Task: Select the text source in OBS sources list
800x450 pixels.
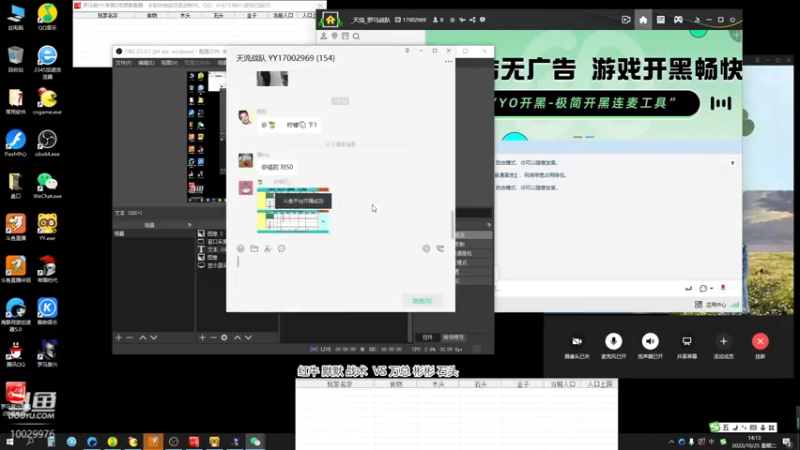Action: [x=211, y=249]
